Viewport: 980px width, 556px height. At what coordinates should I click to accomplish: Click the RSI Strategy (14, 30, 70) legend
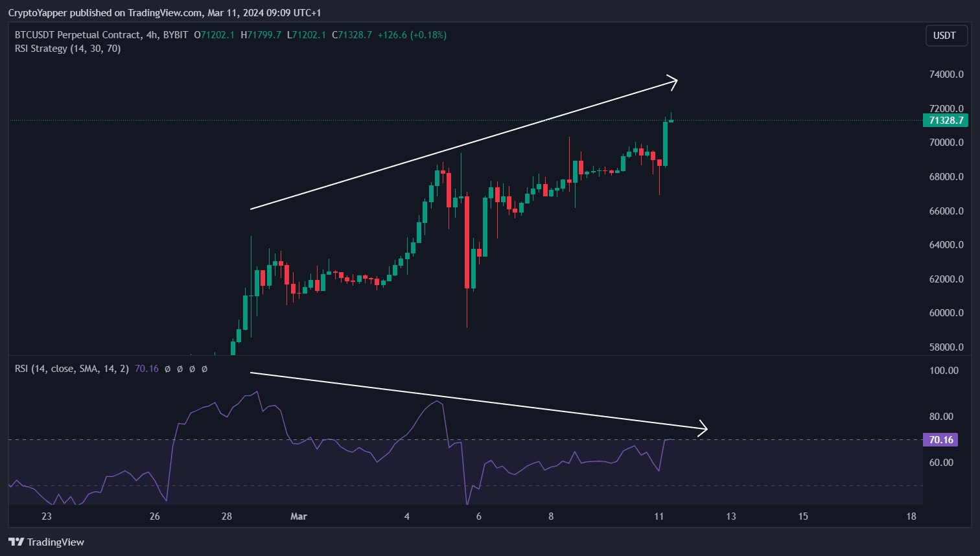67,49
